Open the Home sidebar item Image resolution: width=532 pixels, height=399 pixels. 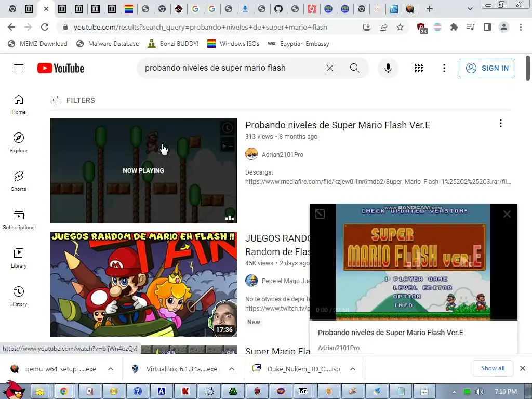click(19, 104)
